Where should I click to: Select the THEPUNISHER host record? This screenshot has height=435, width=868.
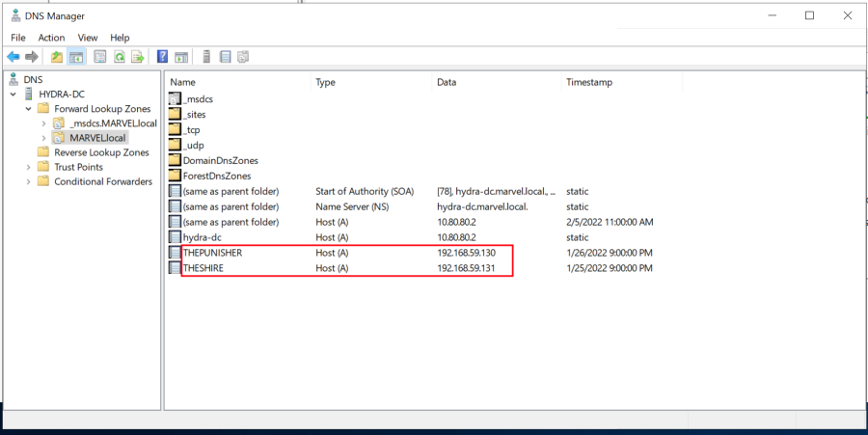click(212, 252)
